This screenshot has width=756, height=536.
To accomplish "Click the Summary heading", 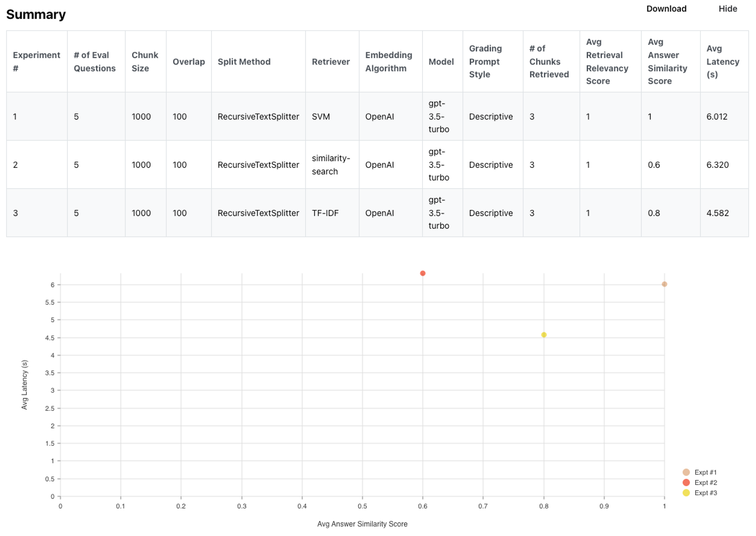I will (x=36, y=14).
